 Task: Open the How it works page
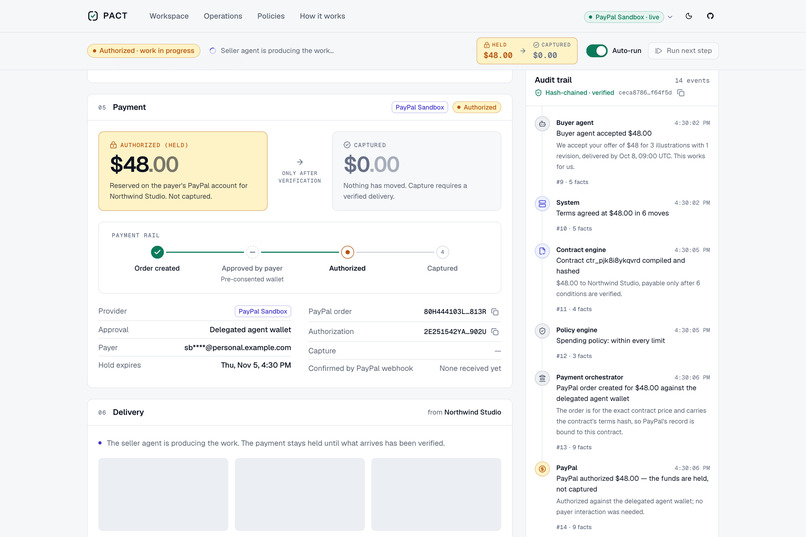[x=322, y=16]
